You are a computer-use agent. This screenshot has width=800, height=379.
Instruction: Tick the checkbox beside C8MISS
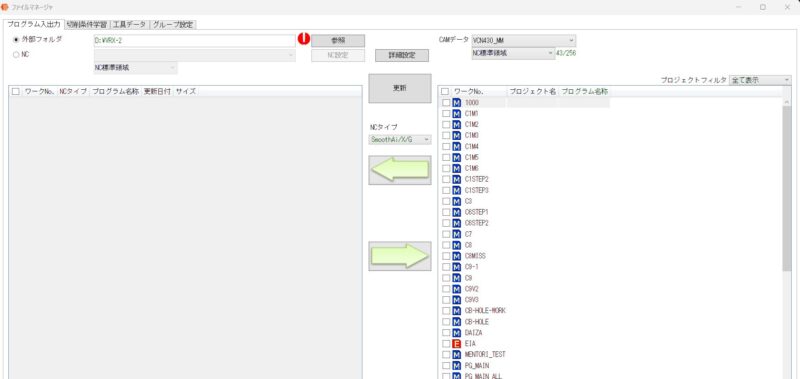(x=446, y=256)
